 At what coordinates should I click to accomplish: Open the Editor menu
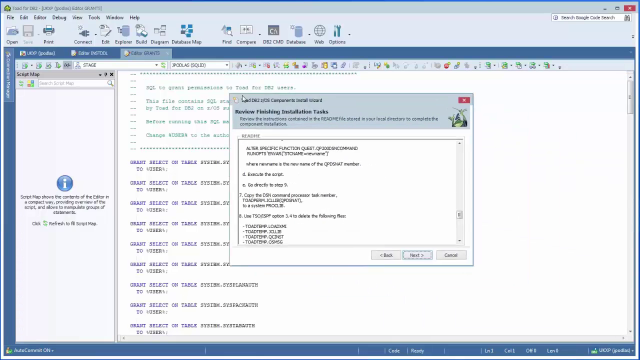pos(40,18)
